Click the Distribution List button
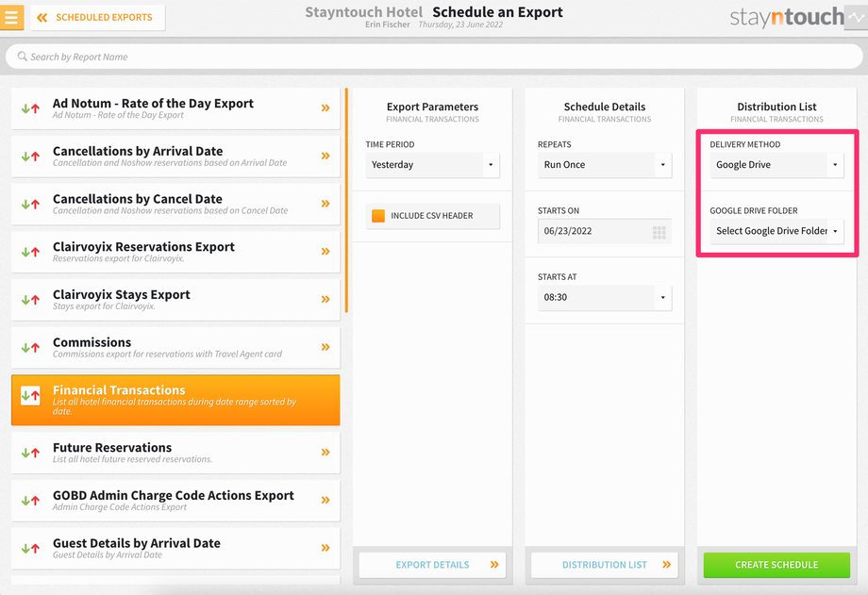The image size is (868, 595). pyautogui.click(x=605, y=565)
